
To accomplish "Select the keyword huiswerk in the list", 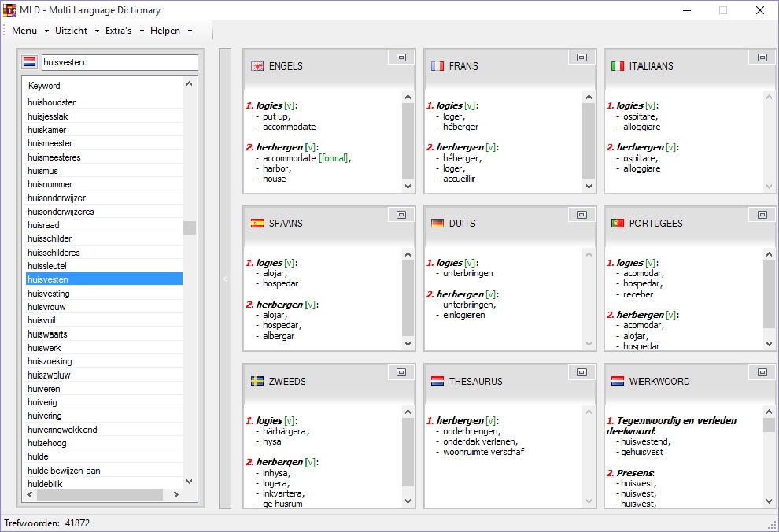I will tap(44, 348).
